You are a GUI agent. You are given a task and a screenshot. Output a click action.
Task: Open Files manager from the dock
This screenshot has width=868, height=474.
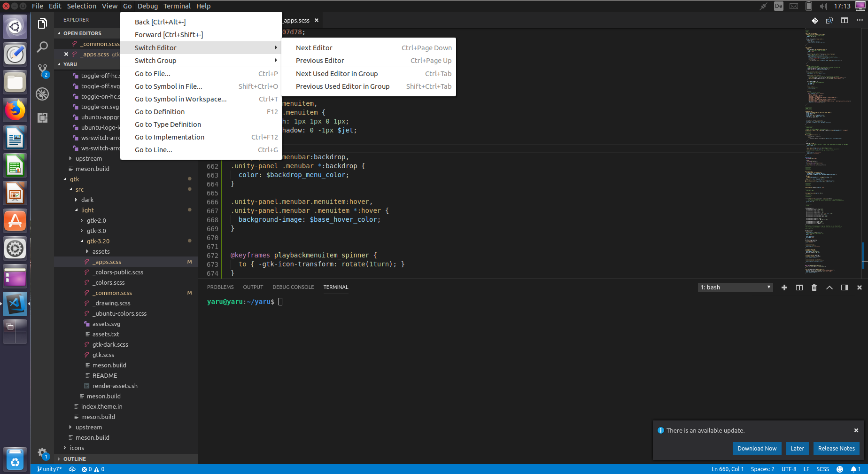tap(15, 83)
